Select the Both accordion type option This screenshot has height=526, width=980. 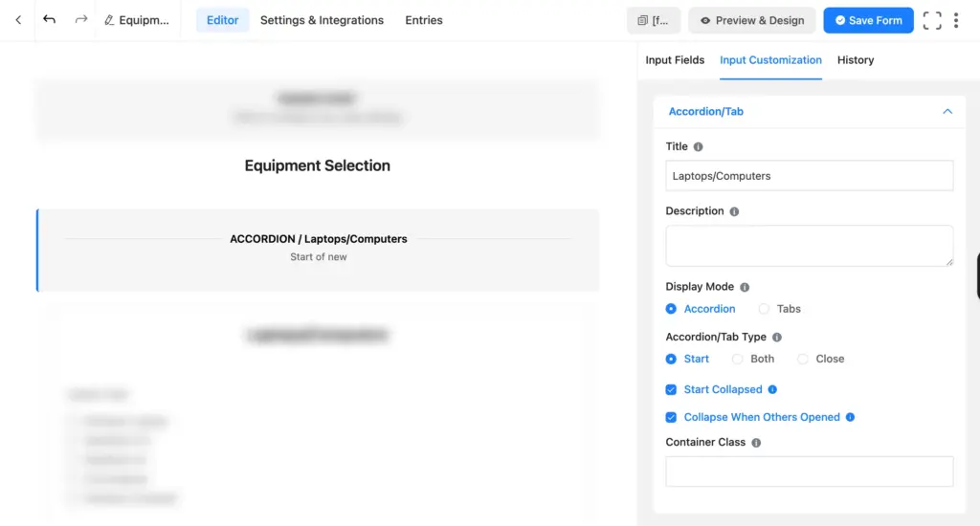737,360
